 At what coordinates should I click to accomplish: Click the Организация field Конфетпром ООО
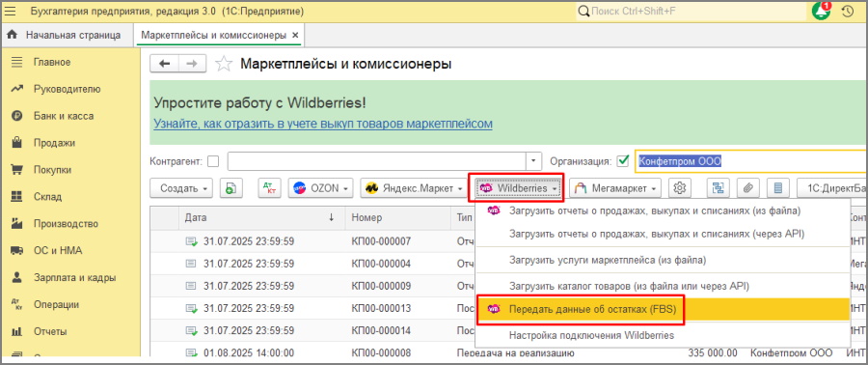pyautogui.click(x=750, y=161)
